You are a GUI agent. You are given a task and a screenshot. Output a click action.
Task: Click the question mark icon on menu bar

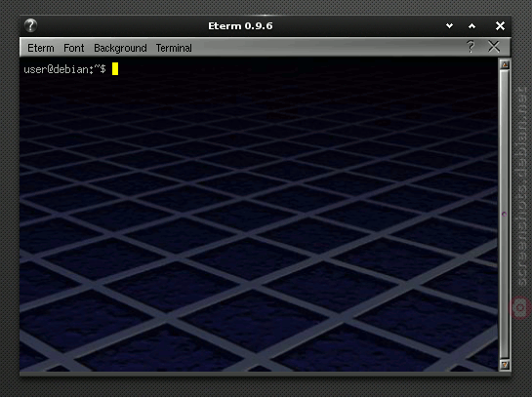click(471, 47)
